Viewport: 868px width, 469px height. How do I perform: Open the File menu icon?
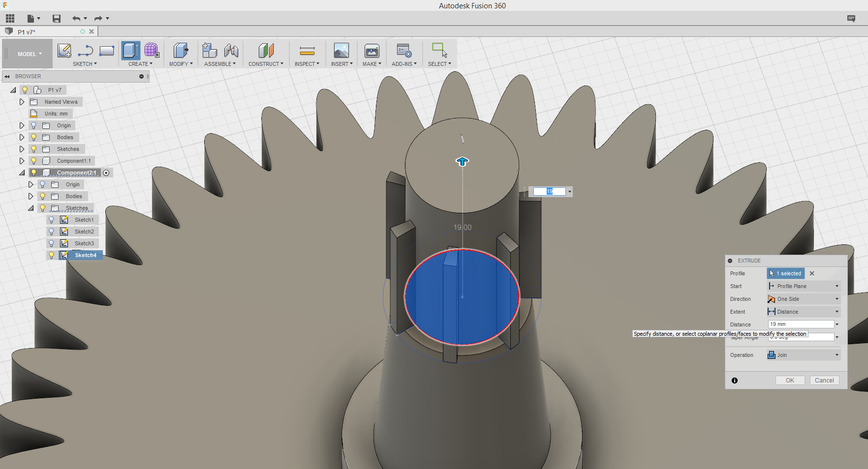32,19
